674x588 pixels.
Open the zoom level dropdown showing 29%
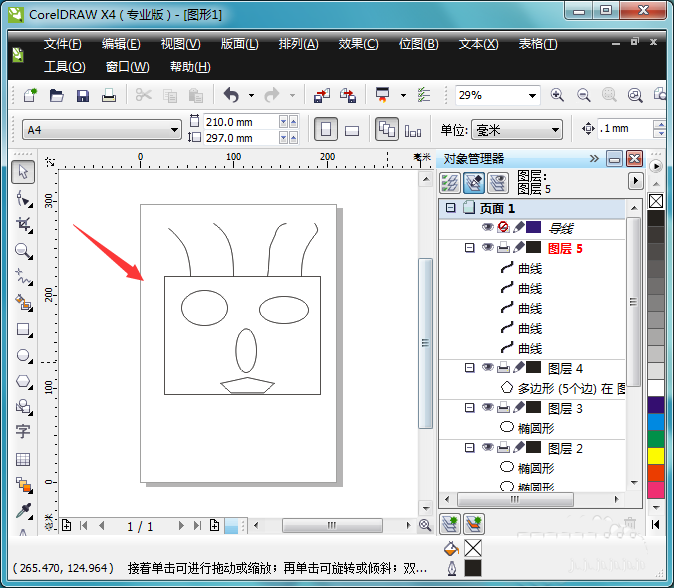[532, 95]
